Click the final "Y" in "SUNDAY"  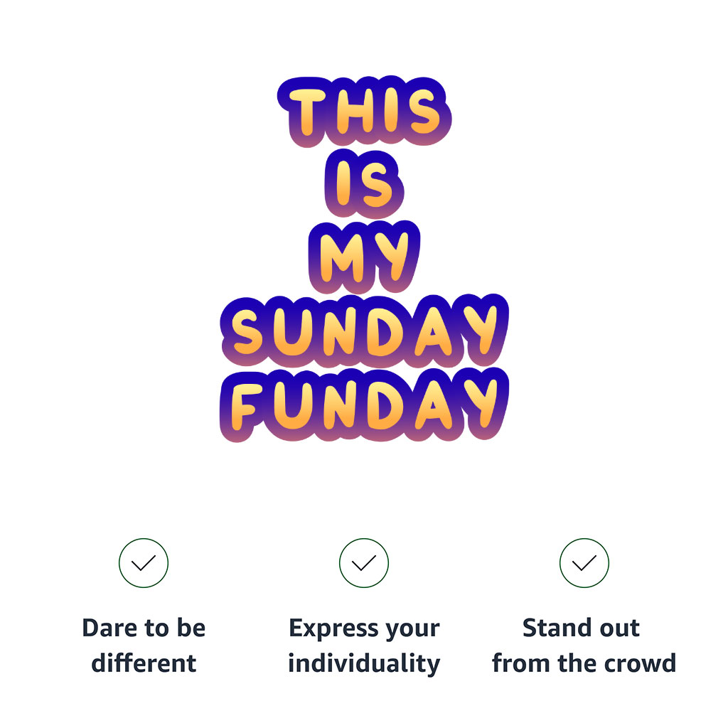[478, 332]
